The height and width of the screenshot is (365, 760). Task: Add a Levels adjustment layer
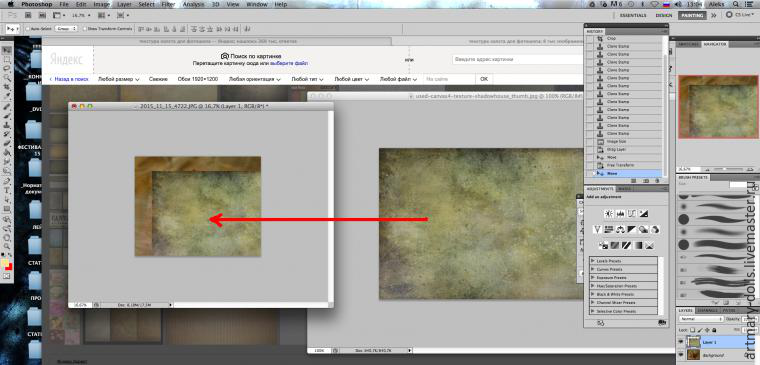620,213
